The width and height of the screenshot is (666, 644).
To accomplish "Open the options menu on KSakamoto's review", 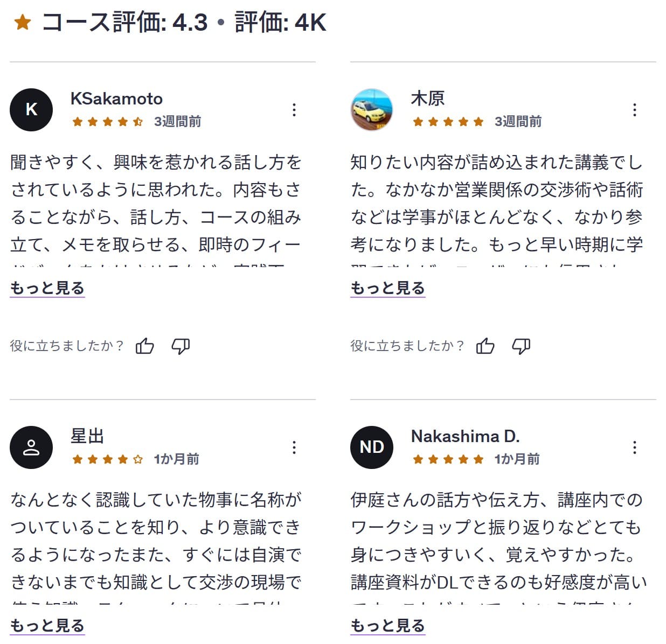I will click(294, 109).
